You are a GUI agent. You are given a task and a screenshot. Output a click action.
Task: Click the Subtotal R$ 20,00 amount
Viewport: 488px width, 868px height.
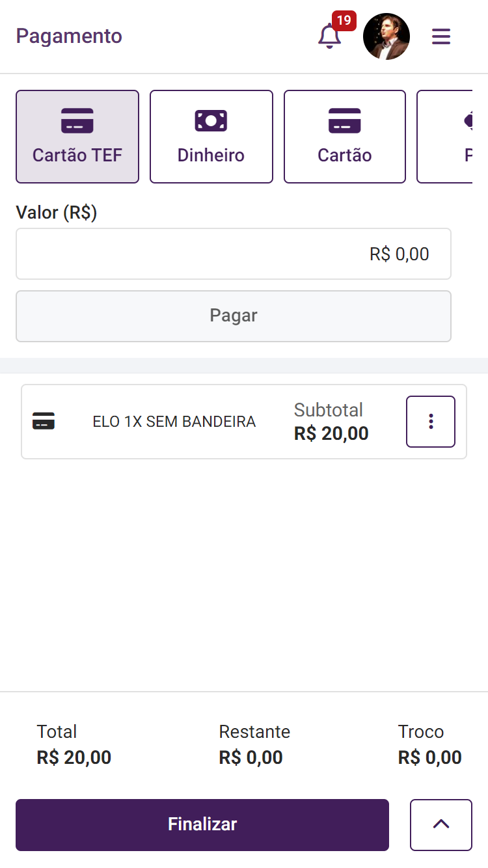pyautogui.click(x=331, y=433)
